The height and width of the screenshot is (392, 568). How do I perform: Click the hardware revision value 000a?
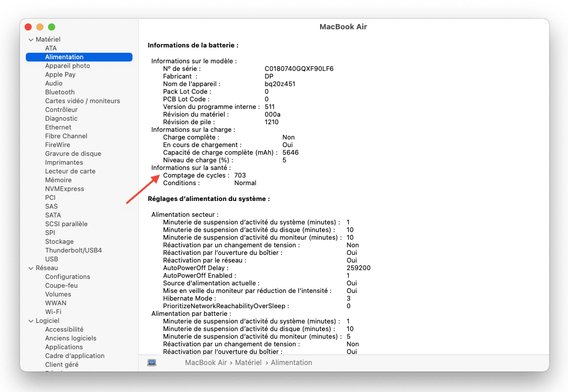tap(273, 114)
